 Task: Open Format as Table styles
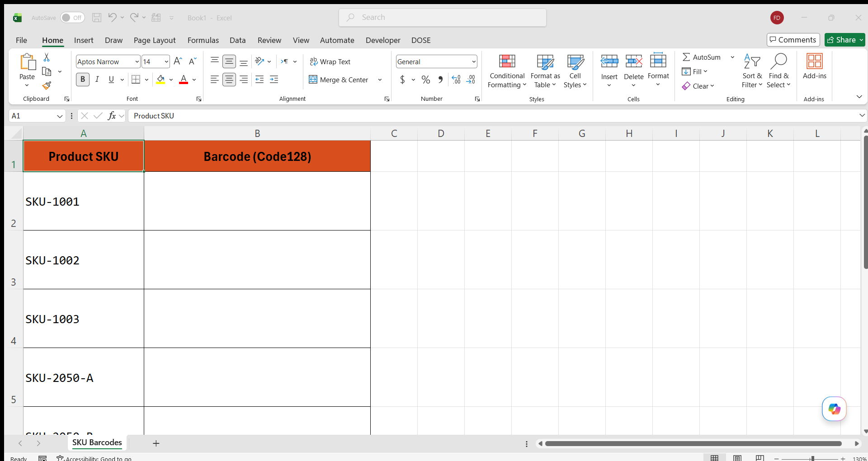coord(545,71)
